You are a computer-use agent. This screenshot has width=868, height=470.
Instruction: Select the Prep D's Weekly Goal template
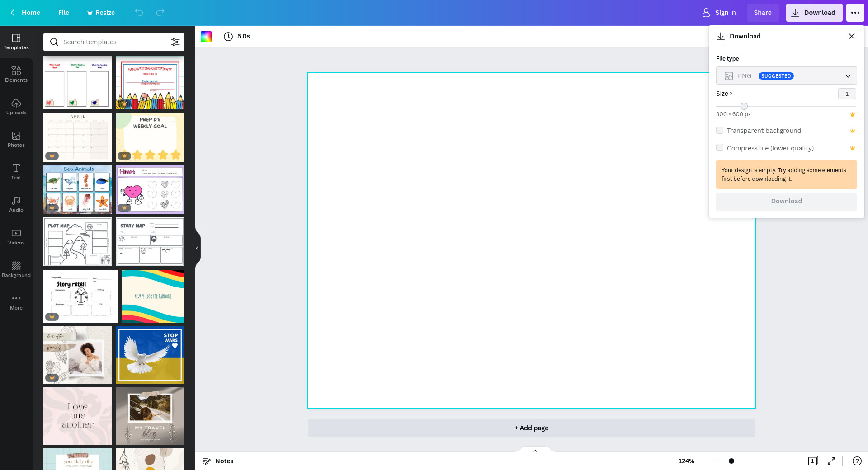coord(150,137)
